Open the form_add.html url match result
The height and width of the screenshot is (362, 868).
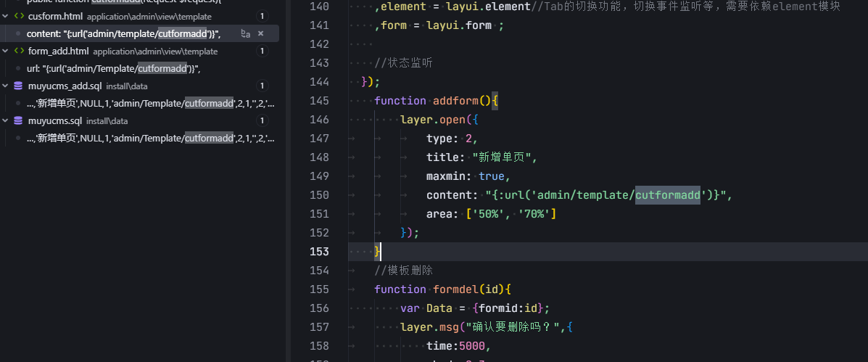(113, 68)
